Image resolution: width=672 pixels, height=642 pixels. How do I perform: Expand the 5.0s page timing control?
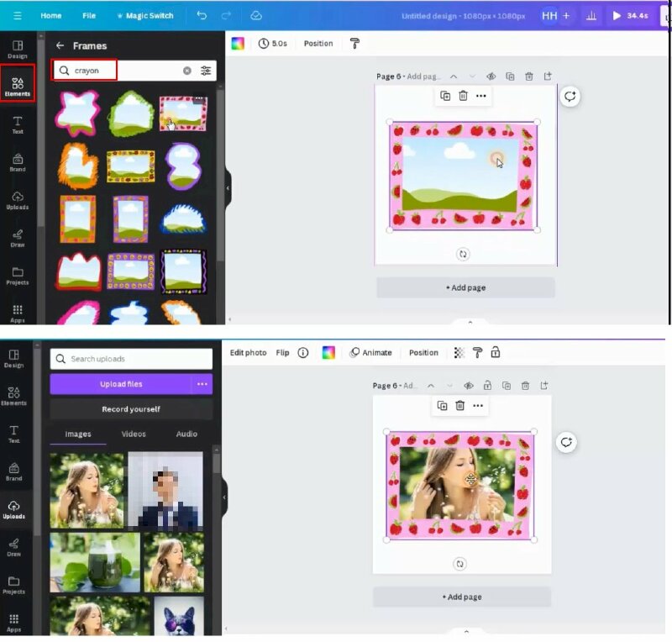pyautogui.click(x=272, y=44)
